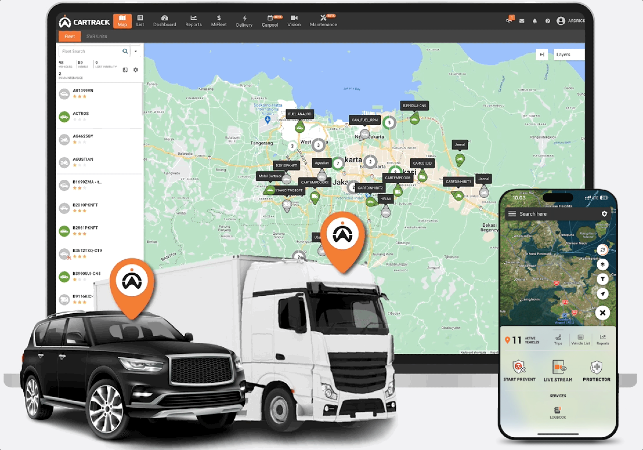
Task: Tap the shield icon in phone search bar
Action: coord(604,214)
